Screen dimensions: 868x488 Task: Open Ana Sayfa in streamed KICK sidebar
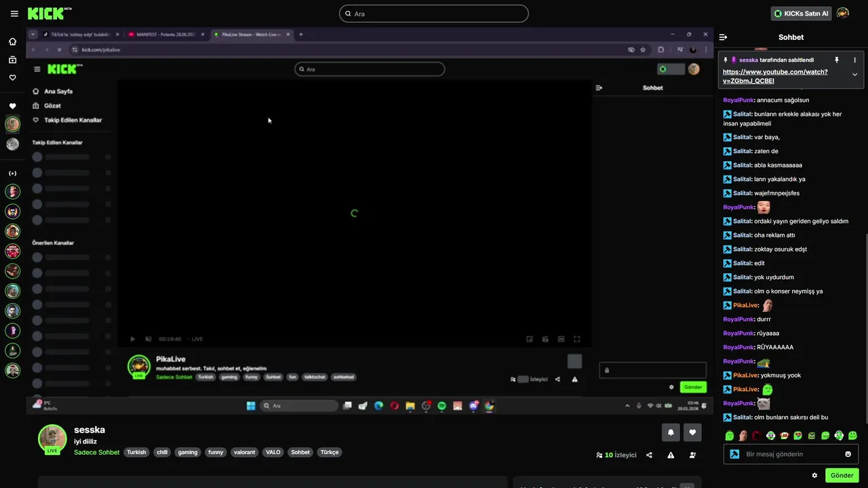point(58,91)
